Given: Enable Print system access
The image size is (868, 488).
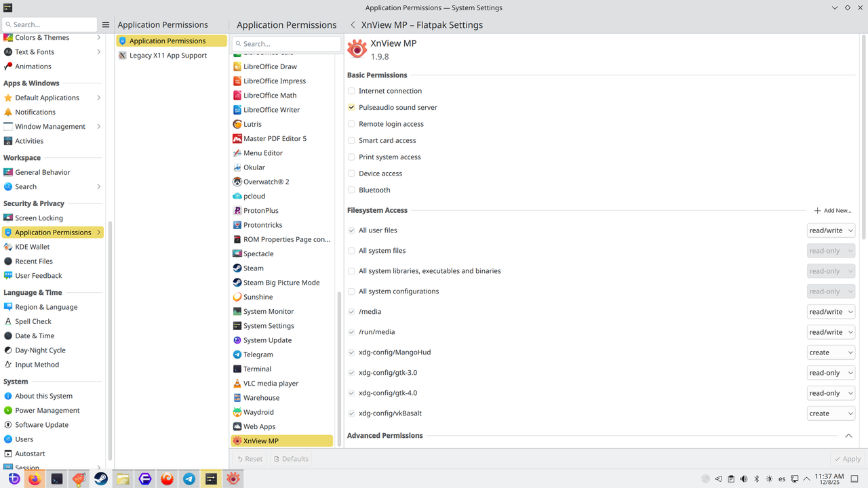Looking at the screenshot, I should (351, 157).
